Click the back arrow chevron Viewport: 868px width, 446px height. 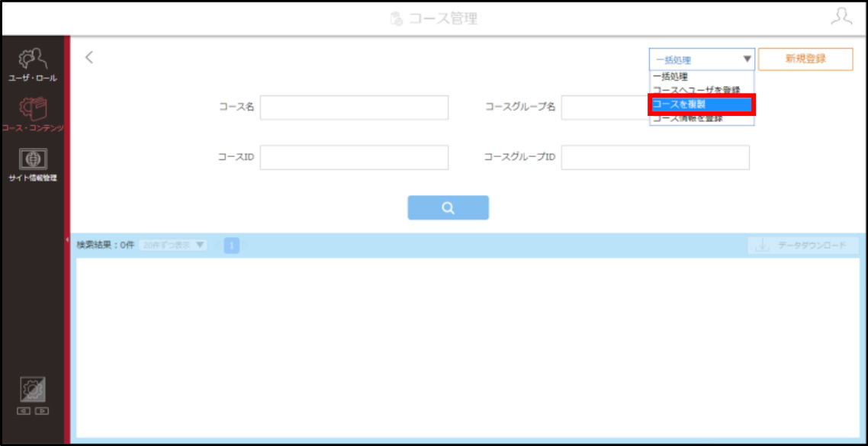pyautogui.click(x=89, y=57)
